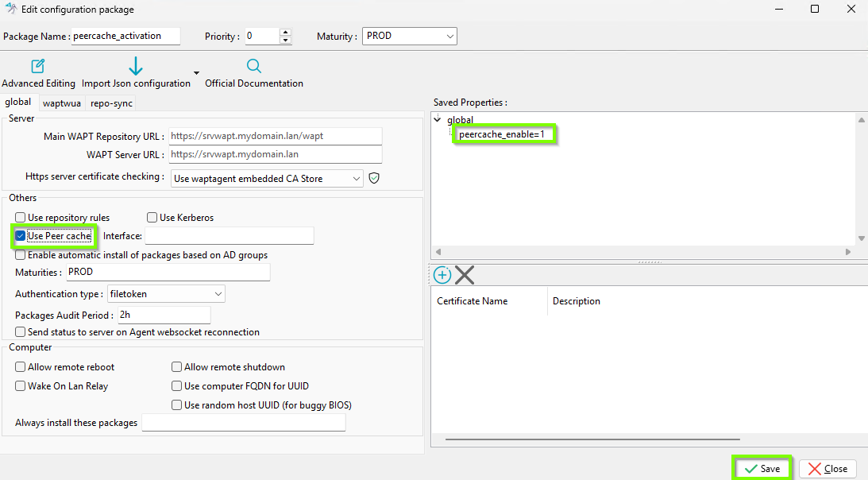Viewport: 868px width, 480px height.
Task: Enable Use Kerberos checkbox
Action: coord(152,217)
